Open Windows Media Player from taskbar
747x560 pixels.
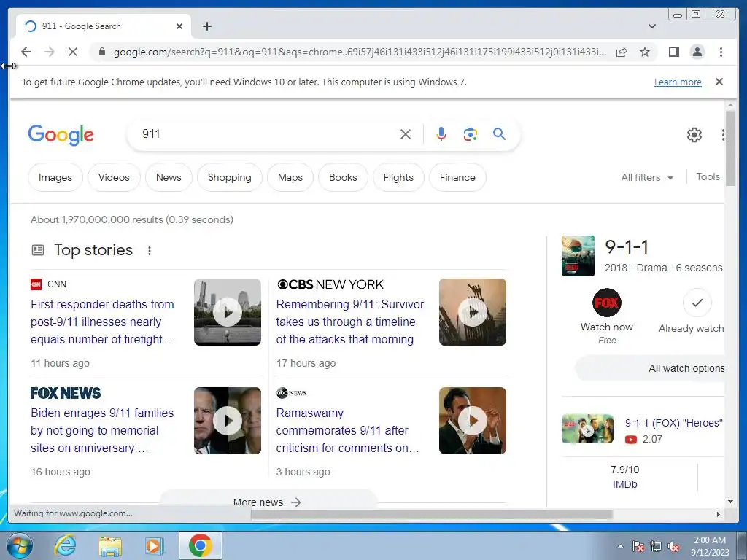[x=154, y=545]
